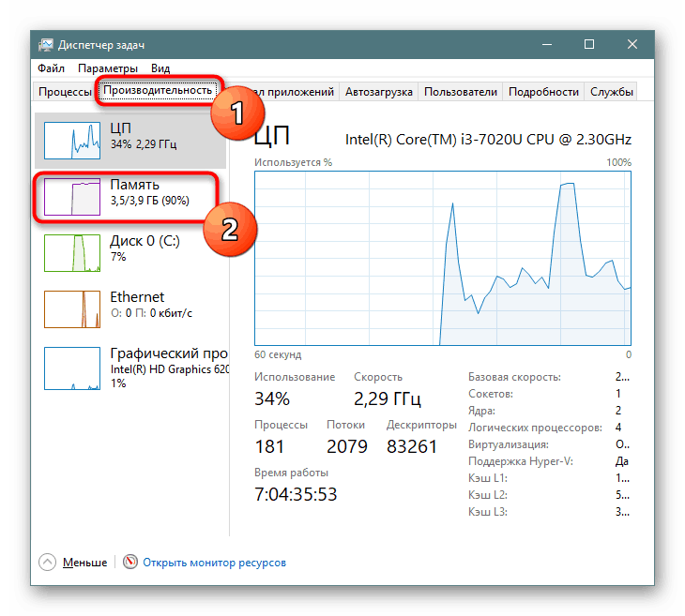The width and height of the screenshot is (685, 616).
Task: Click the Ядра label
Action: (x=481, y=411)
